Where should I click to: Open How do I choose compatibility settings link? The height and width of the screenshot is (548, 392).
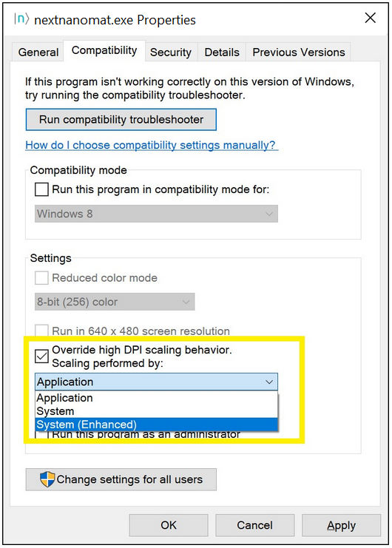[151, 145]
